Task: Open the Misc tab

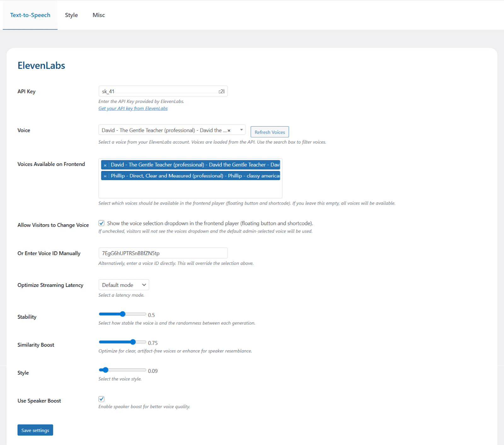Action: (99, 15)
